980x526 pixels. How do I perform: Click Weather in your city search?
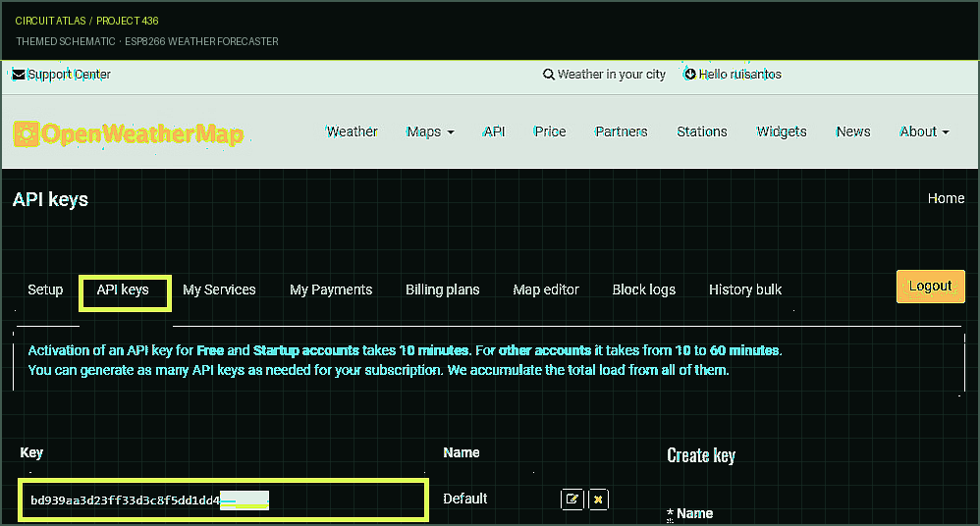611,75
